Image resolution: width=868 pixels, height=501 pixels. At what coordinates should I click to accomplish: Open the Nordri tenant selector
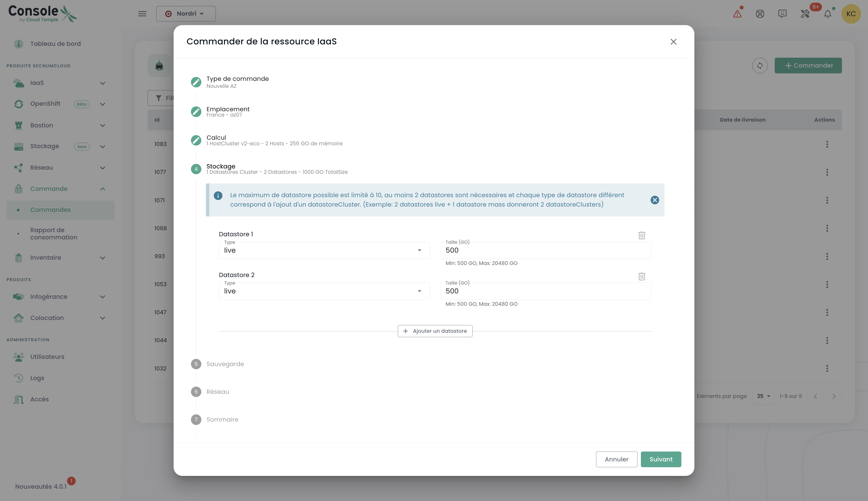(186, 14)
